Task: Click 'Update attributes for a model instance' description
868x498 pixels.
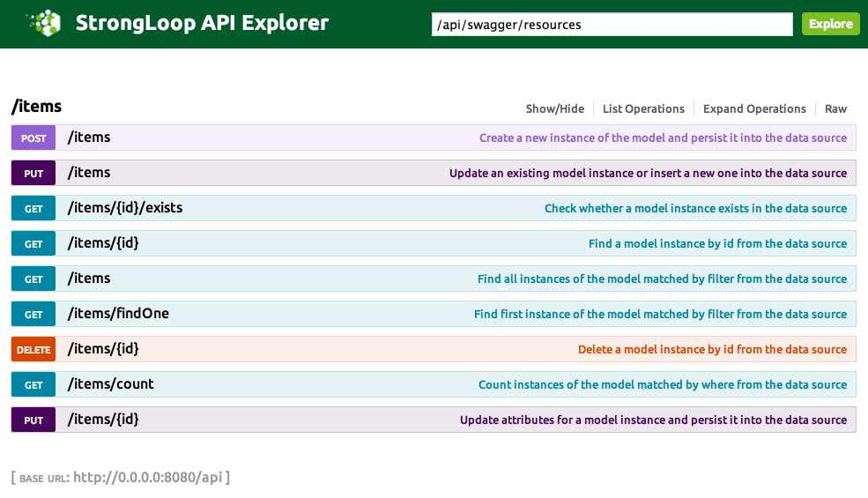Action: pyautogui.click(x=653, y=420)
